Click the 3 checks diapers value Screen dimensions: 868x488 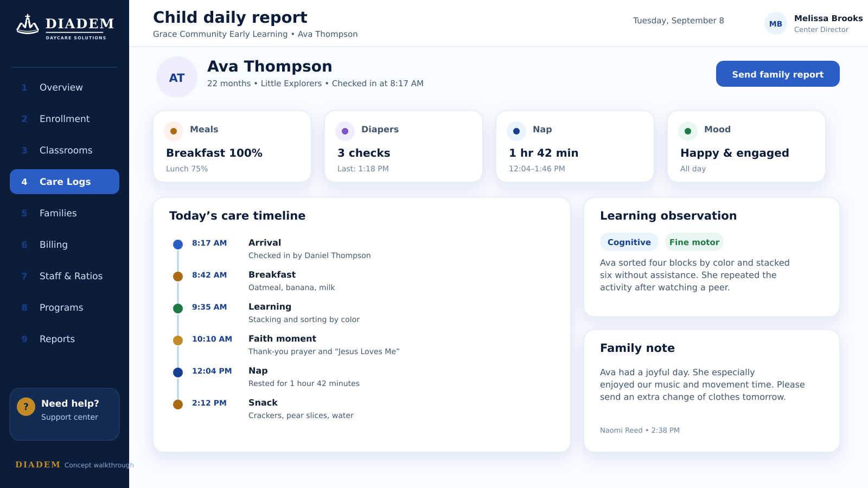click(x=364, y=153)
